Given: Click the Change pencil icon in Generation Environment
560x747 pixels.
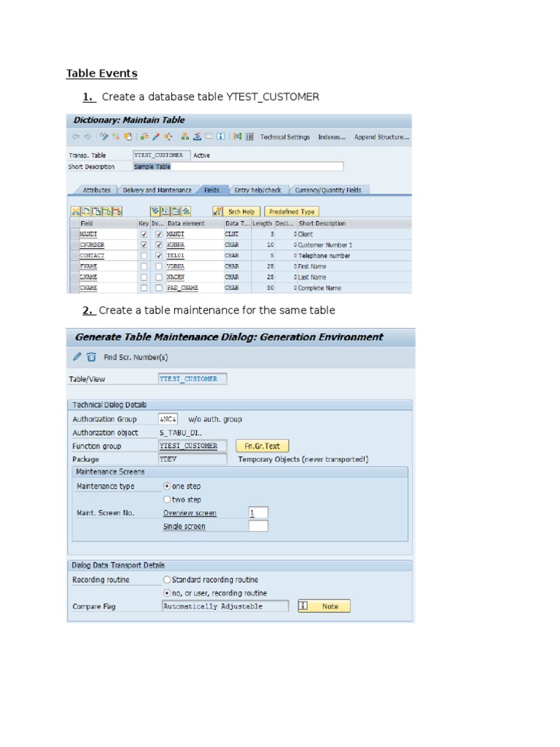Looking at the screenshot, I should pos(77,356).
